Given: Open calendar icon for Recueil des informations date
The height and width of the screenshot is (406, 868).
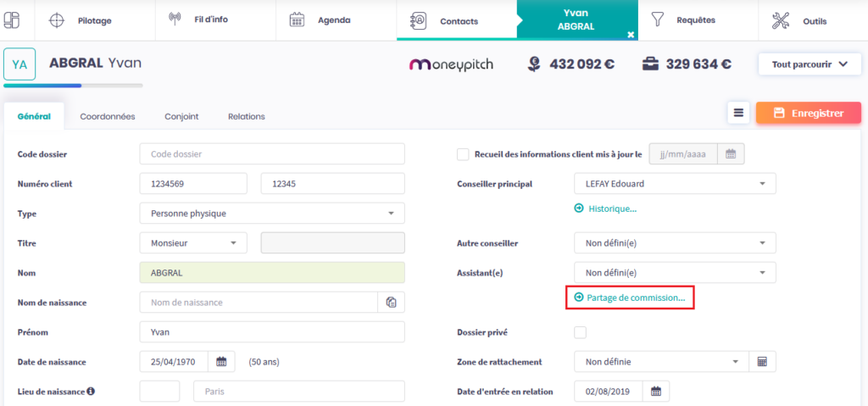Looking at the screenshot, I should click(x=731, y=154).
